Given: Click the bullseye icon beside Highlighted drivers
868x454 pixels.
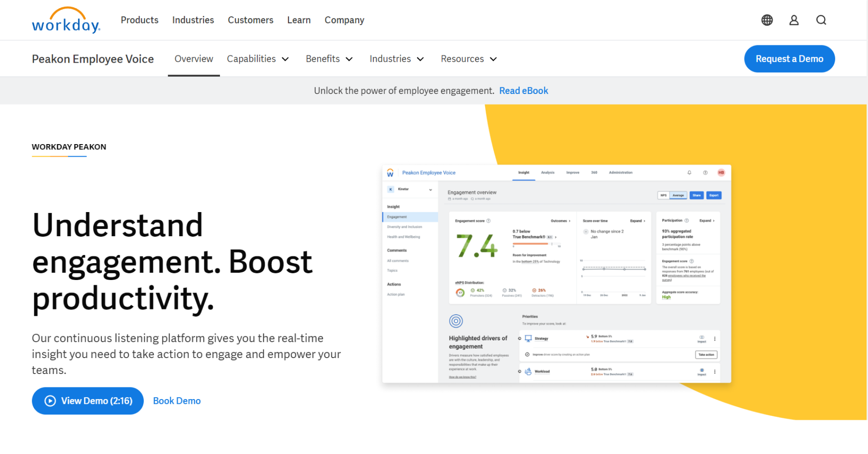Looking at the screenshot, I should click(x=456, y=320).
